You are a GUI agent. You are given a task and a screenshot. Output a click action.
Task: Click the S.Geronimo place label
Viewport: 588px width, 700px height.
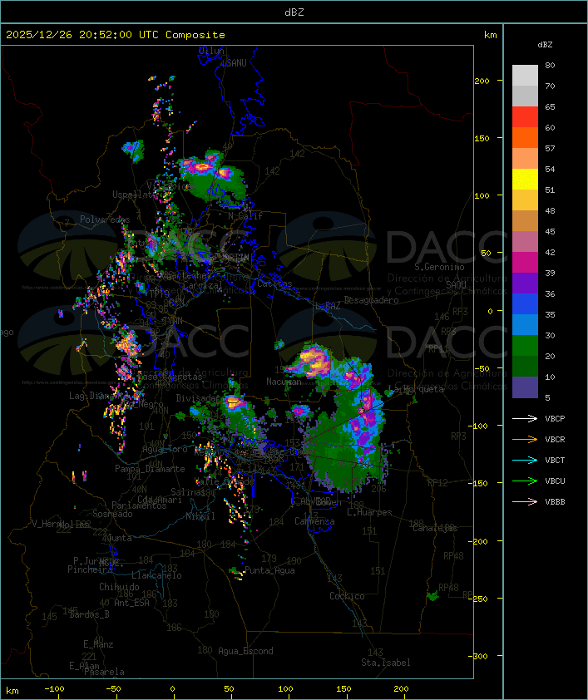[439, 267]
